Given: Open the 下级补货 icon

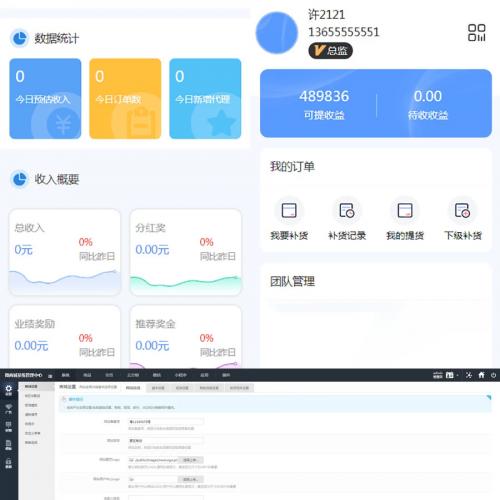Looking at the screenshot, I should tap(463, 211).
